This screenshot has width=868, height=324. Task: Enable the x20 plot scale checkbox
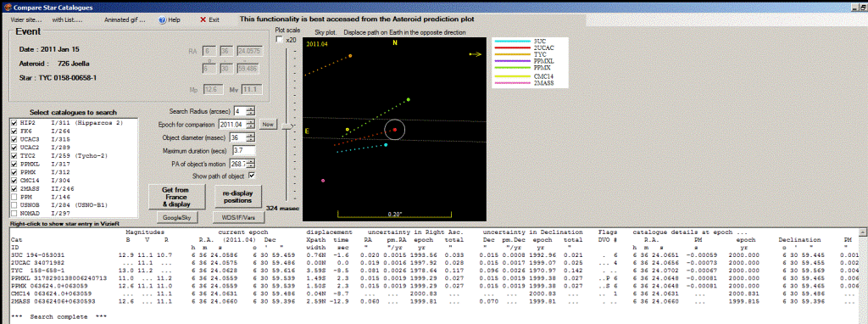[x=280, y=40]
